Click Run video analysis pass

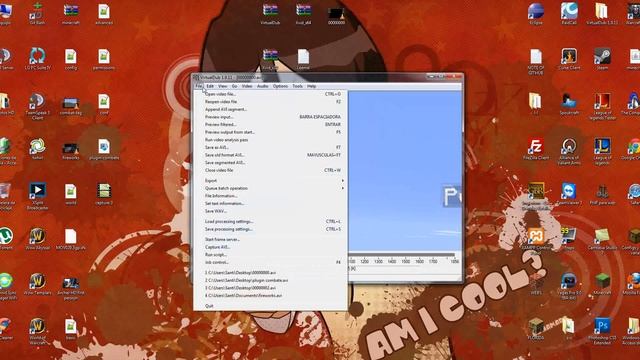click(x=270, y=140)
